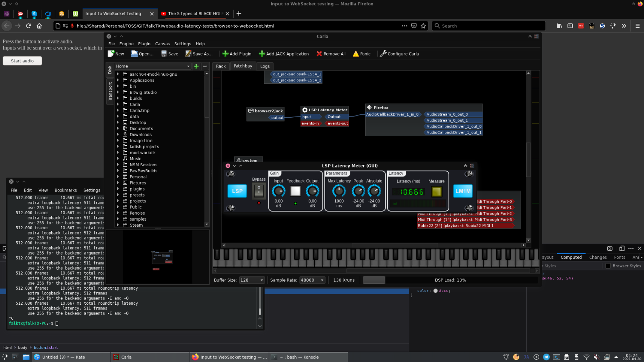Viewport: 644px width, 362px height.
Task: Choose Save As in Carla toolbar
Action: click(x=199, y=54)
